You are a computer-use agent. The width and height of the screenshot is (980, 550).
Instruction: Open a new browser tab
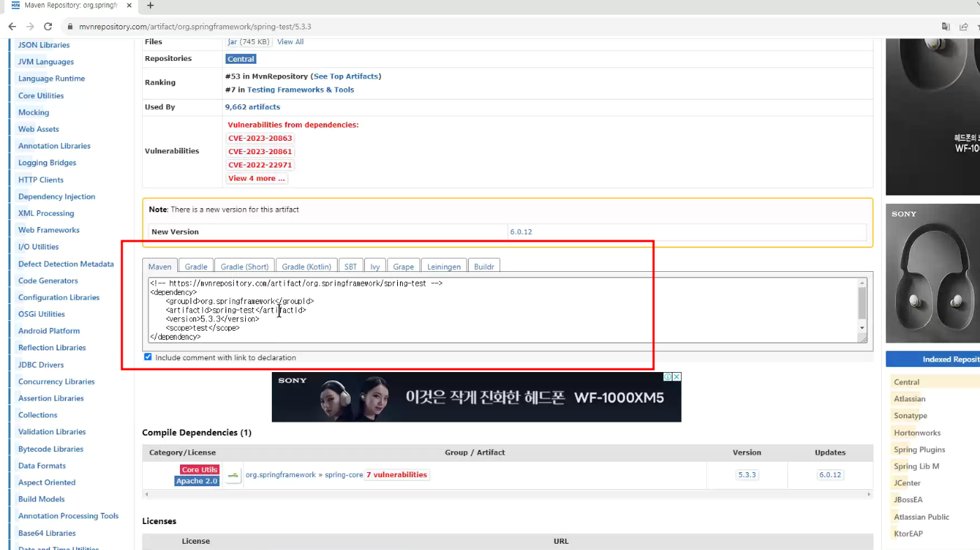pyautogui.click(x=150, y=5)
